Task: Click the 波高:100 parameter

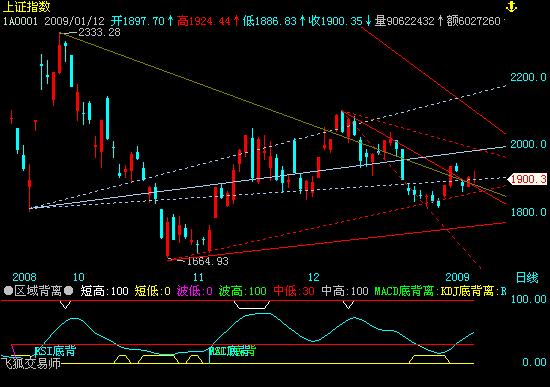Action: (x=243, y=291)
